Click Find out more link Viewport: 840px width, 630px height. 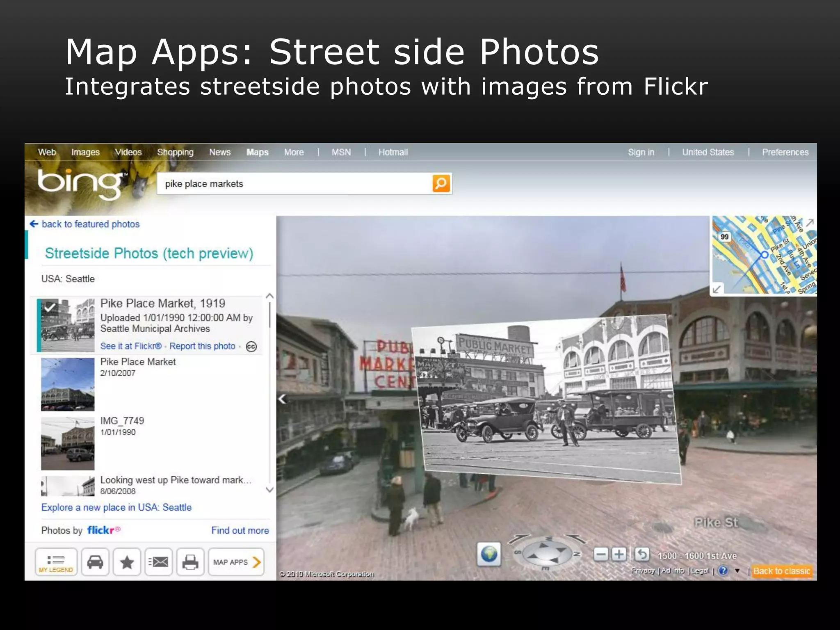tap(240, 530)
